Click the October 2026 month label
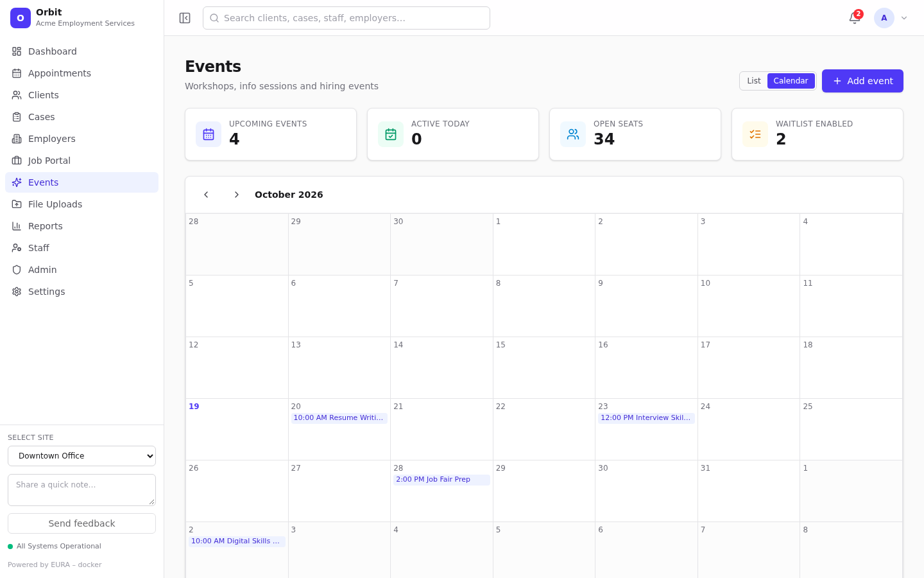The image size is (924, 578). click(289, 195)
